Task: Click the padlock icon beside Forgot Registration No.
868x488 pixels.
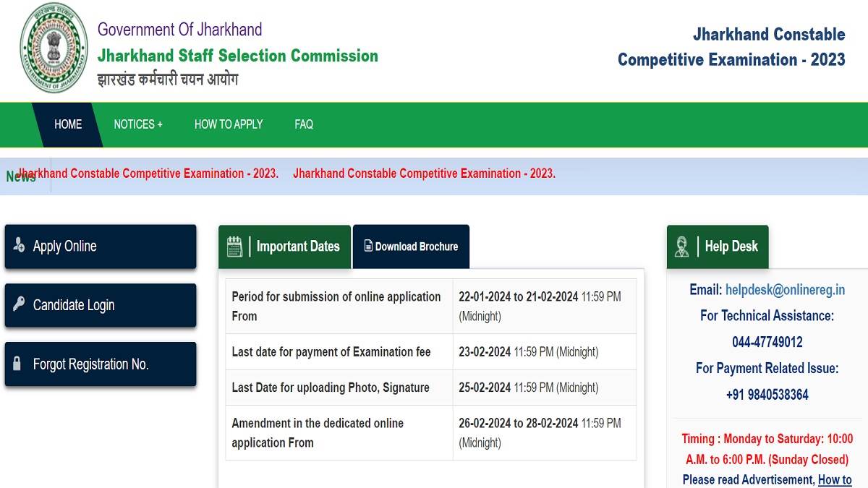Action: pyautogui.click(x=17, y=364)
